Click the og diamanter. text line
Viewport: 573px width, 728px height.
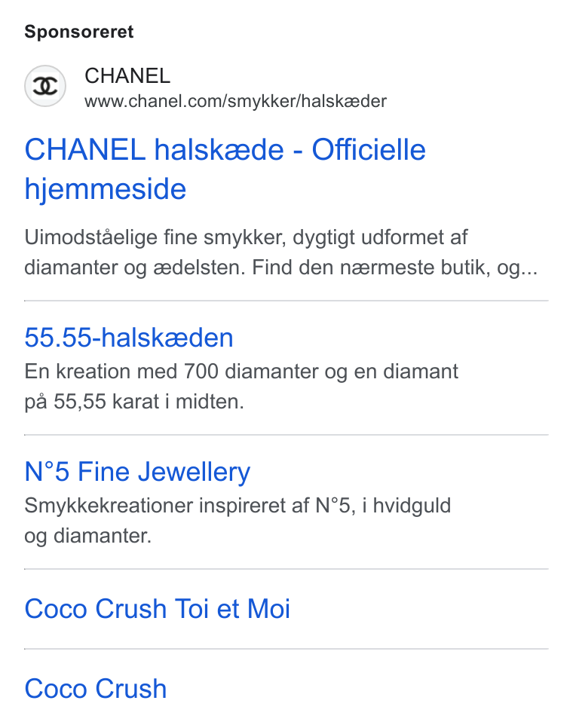click(x=88, y=537)
